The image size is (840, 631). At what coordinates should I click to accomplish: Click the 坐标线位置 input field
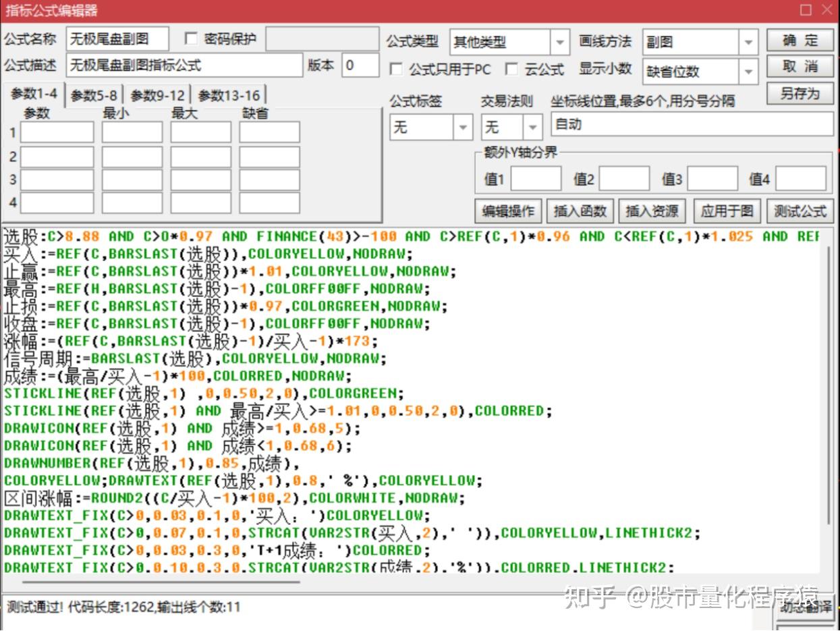[692, 125]
